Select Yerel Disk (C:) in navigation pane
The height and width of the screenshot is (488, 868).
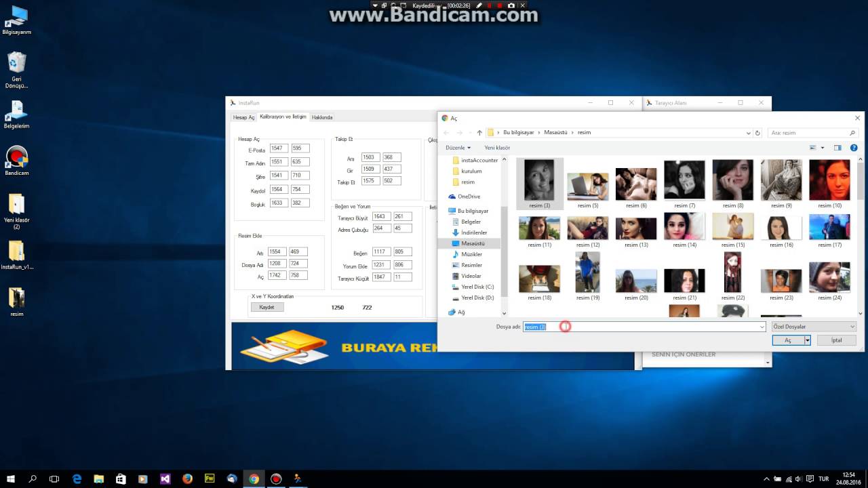[473, 287]
